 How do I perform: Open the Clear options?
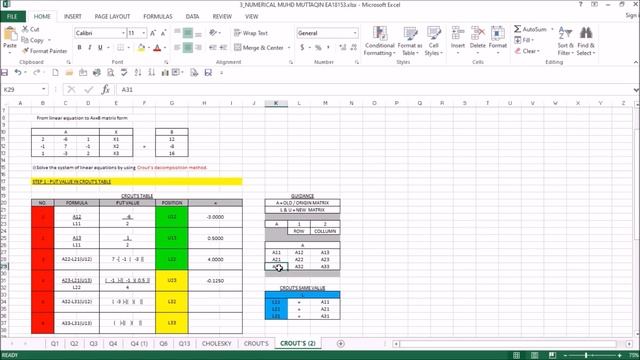(x=527, y=51)
